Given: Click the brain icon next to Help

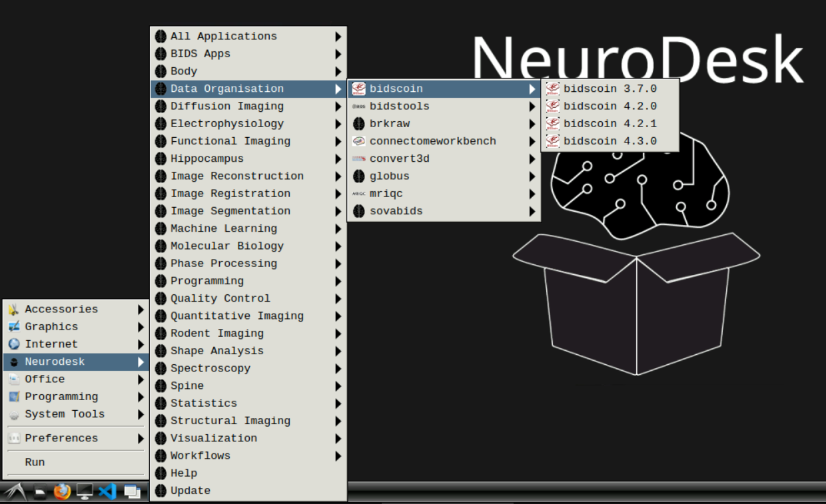Looking at the screenshot, I should (x=161, y=473).
